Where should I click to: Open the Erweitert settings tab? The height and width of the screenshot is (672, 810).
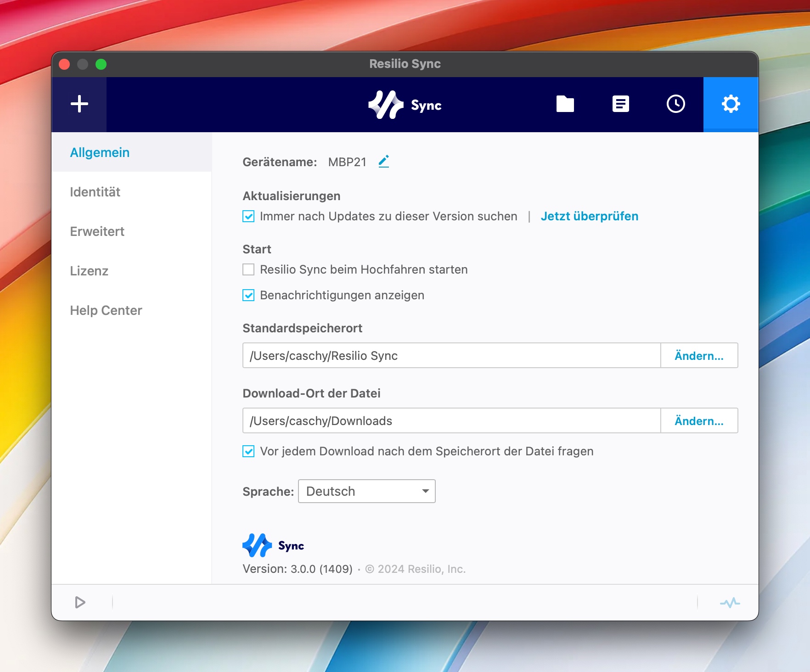pos(97,231)
